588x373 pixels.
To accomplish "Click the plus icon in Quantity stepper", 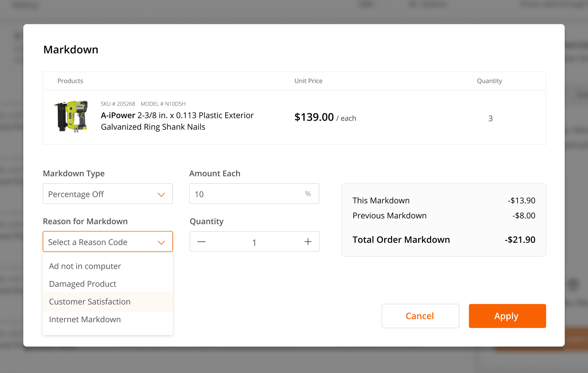I will [308, 242].
